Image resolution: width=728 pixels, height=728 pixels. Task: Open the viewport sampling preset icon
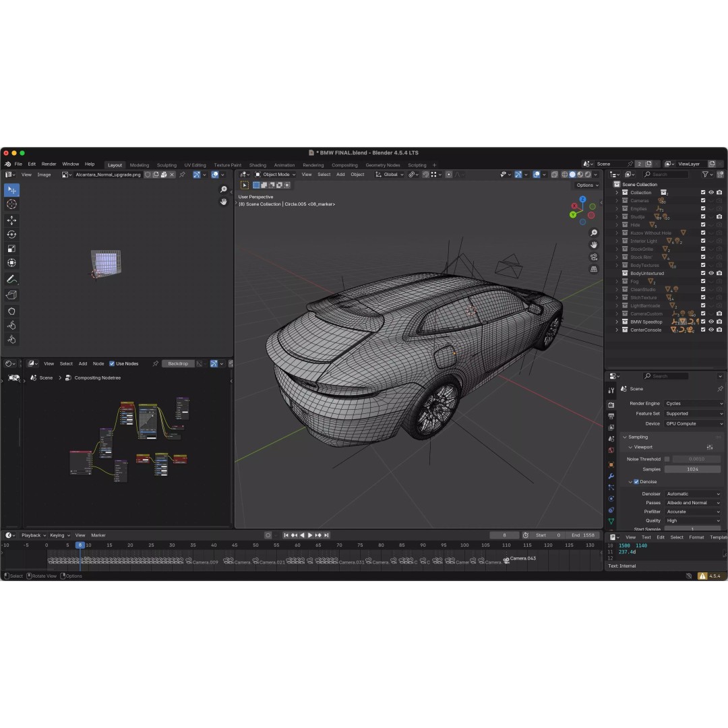[709, 447]
